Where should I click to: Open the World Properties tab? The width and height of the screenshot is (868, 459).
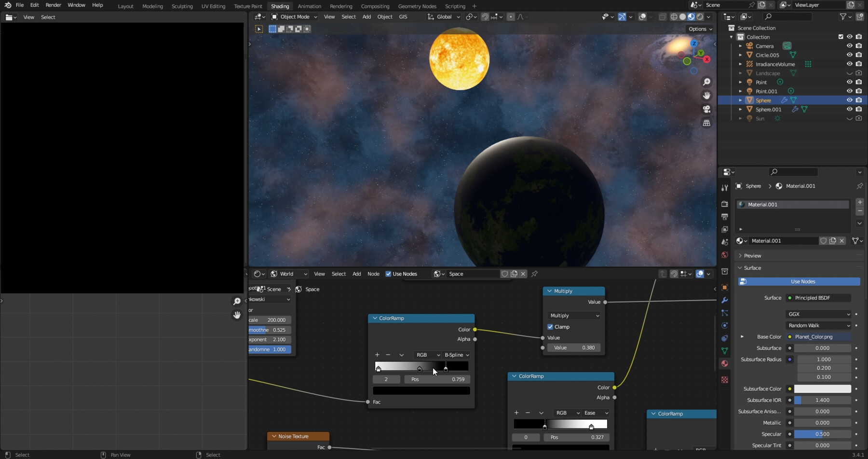coord(725,255)
